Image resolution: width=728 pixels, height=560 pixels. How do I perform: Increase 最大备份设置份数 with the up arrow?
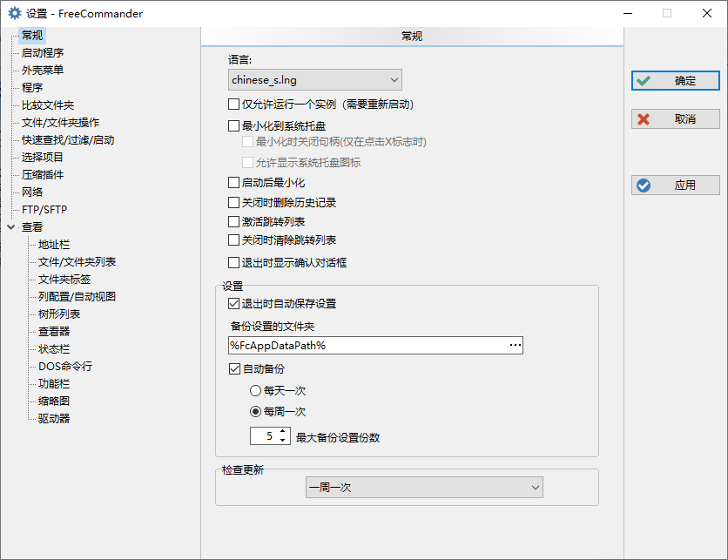280,431
